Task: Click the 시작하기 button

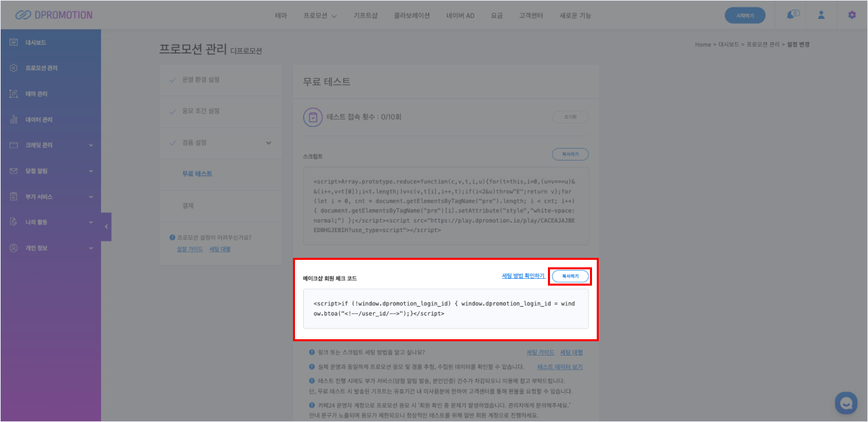Action: pyautogui.click(x=745, y=16)
